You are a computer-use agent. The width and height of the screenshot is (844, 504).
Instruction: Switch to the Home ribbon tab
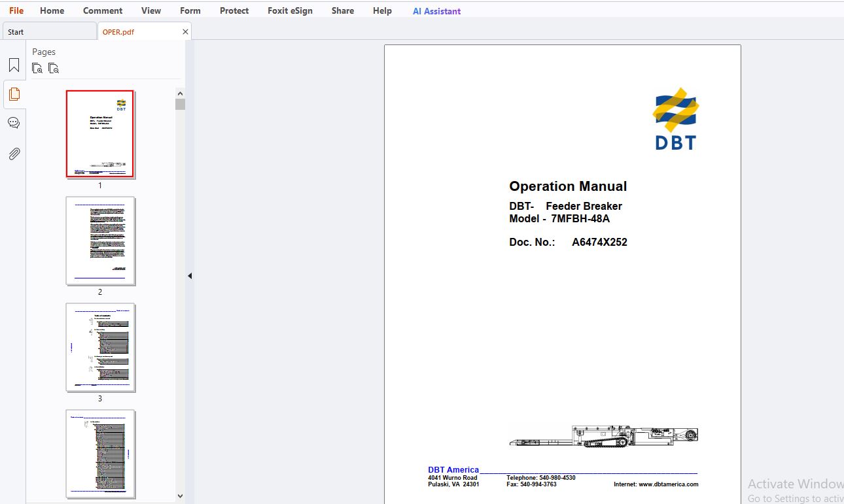(52, 10)
